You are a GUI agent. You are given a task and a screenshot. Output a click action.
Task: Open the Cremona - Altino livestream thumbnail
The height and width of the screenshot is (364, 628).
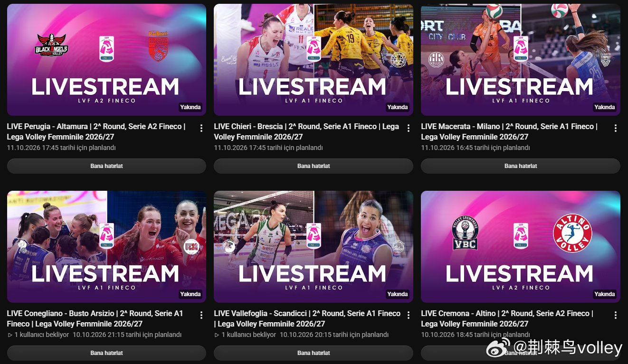[521, 247]
